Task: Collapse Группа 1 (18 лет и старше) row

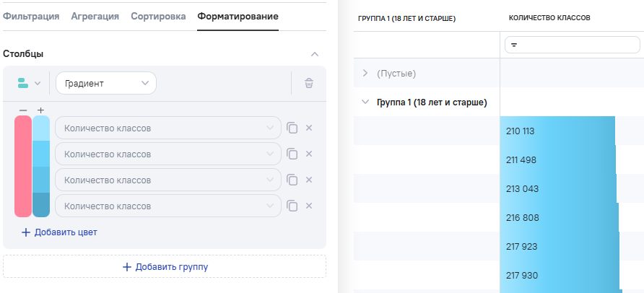Action: [365, 102]
